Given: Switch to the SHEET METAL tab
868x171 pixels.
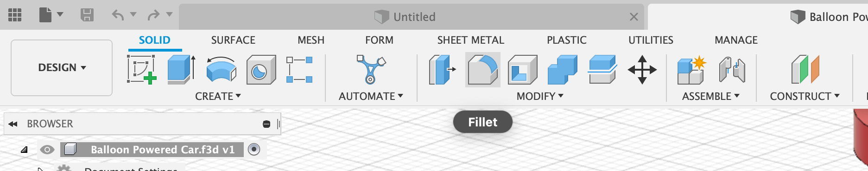Looking at the screenshot, I should (470, 40).
